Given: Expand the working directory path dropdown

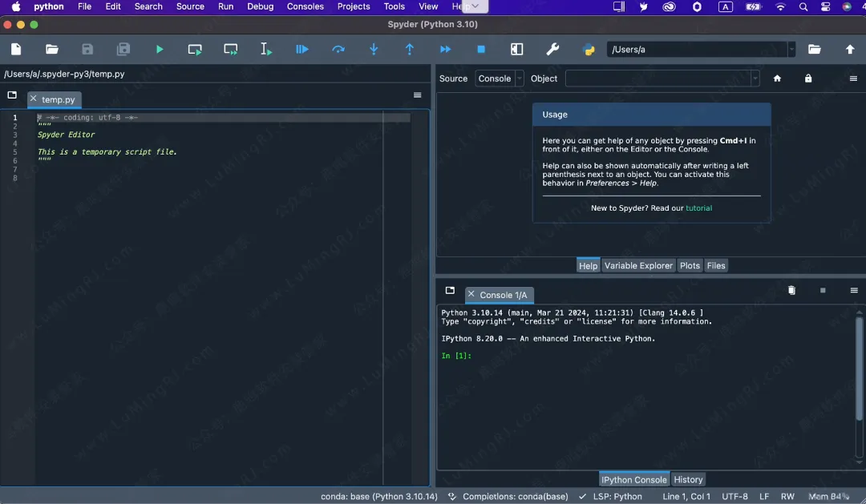Looking at the screenshot, I should (791, 50).
